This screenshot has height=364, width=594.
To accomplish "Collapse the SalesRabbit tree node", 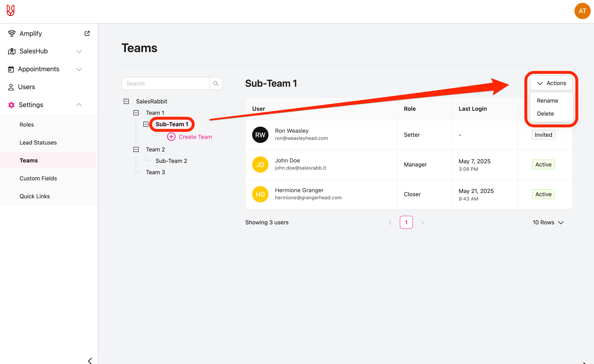I will [x=126, y=101].
